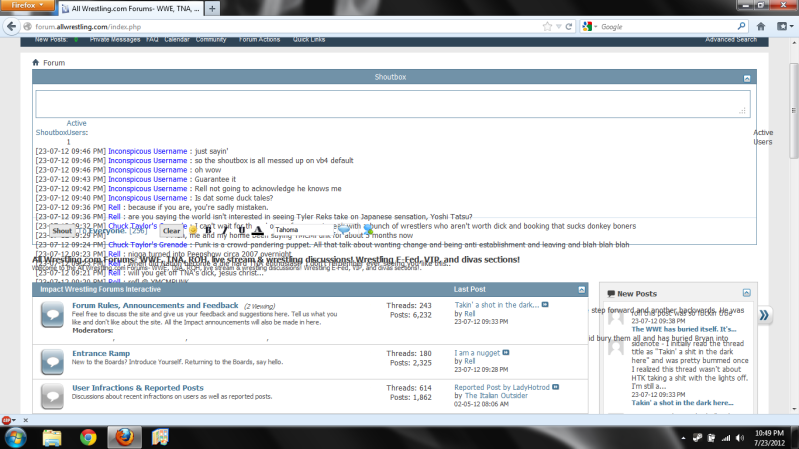Viewport: 799px width, 449px height.
Task: Go back with the browser back arrow
Action: [x=11, y=27]
